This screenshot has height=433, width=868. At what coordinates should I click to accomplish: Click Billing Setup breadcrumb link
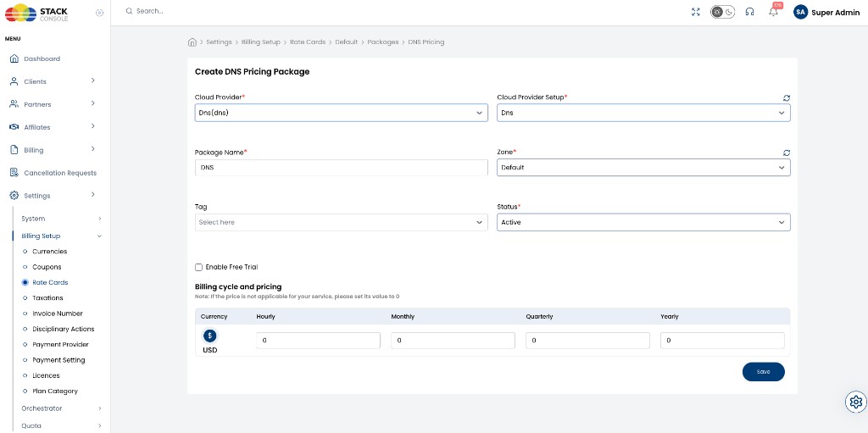click(261, 42)
